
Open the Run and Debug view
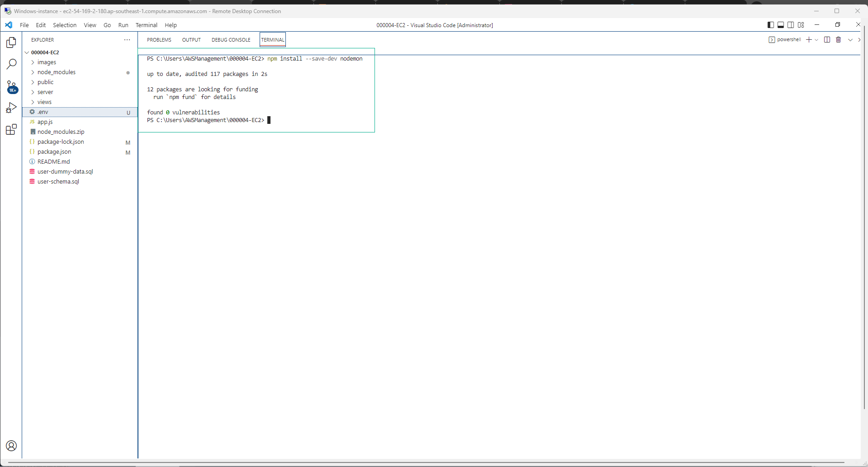point(11,108)
